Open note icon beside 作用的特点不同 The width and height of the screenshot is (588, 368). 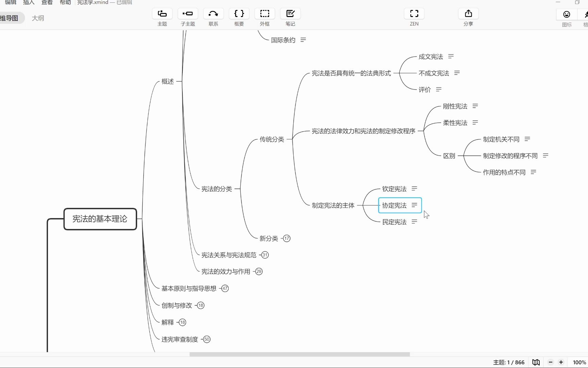534,172
